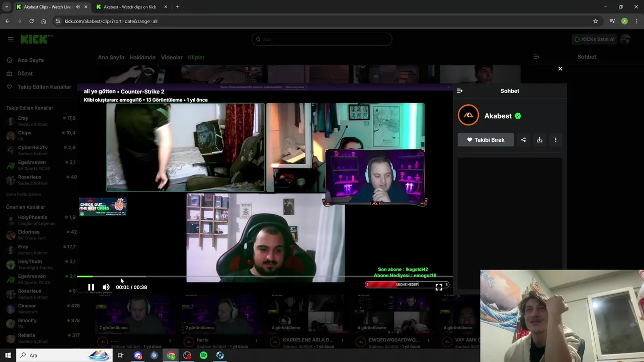Mute the clip volume speaker icon

[x=106, y=287]
